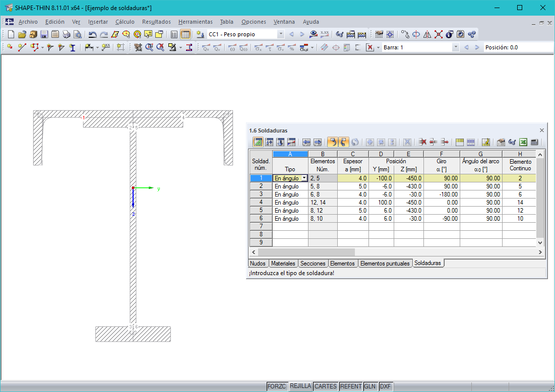Switch to the Materiales tab
The width and height of the screenshot is (555, 392).
283,264
